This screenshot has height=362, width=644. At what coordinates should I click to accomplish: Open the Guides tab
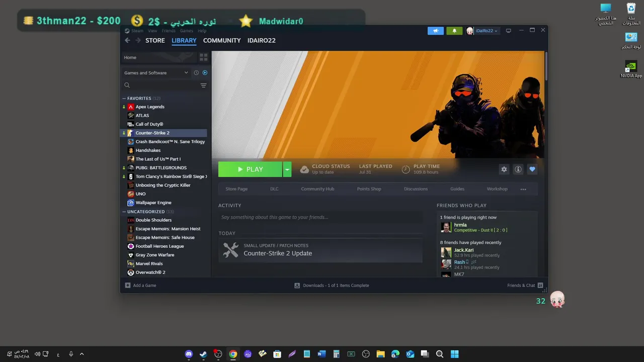point(457,189)
